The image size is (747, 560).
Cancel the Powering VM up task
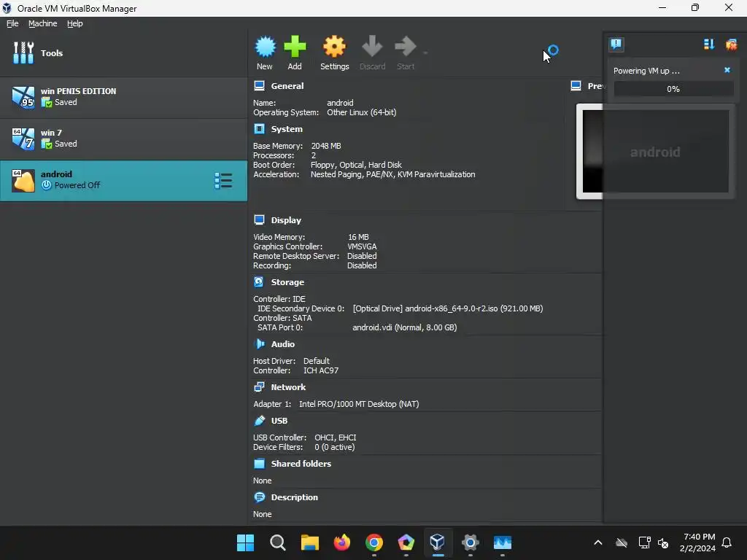[727, 70]
